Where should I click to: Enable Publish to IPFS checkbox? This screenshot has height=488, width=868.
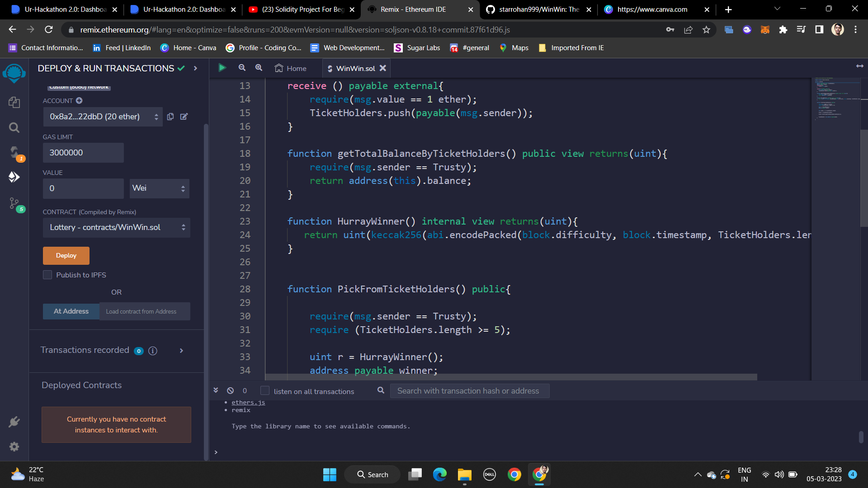[47, 275]
